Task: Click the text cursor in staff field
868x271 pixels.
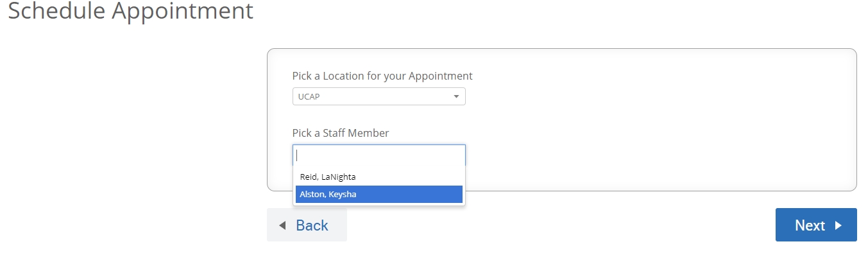Action: click(298, 155)
